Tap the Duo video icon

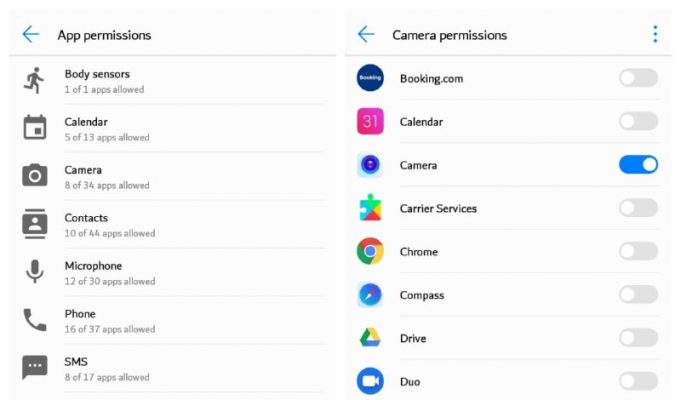[x=370, y=381]
